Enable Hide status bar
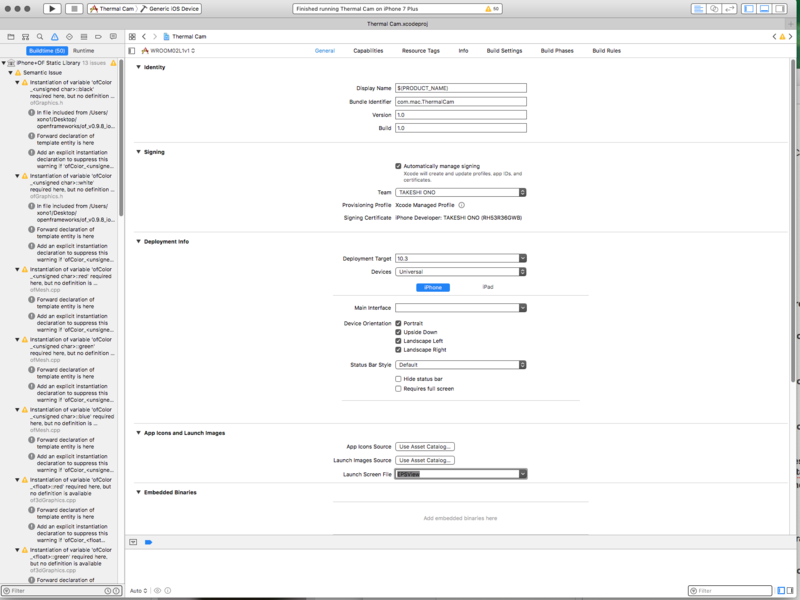Screen dimensions: 800x600 click(398, 379)
